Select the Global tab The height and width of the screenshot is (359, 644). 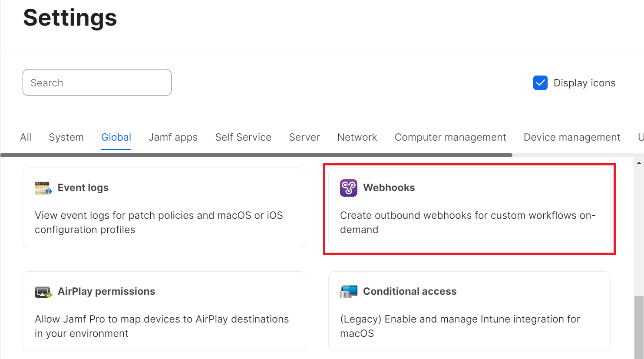pyautogui.click(x=116, y=138)
